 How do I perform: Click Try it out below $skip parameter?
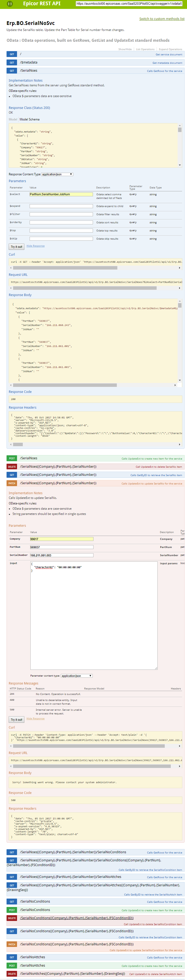[x=16, y=246]
